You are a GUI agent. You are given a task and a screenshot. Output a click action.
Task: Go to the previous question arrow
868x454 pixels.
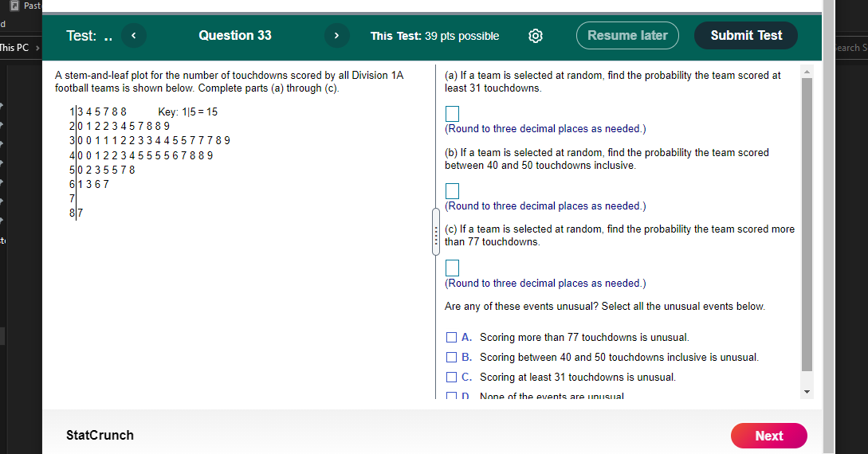pos(133,36)
